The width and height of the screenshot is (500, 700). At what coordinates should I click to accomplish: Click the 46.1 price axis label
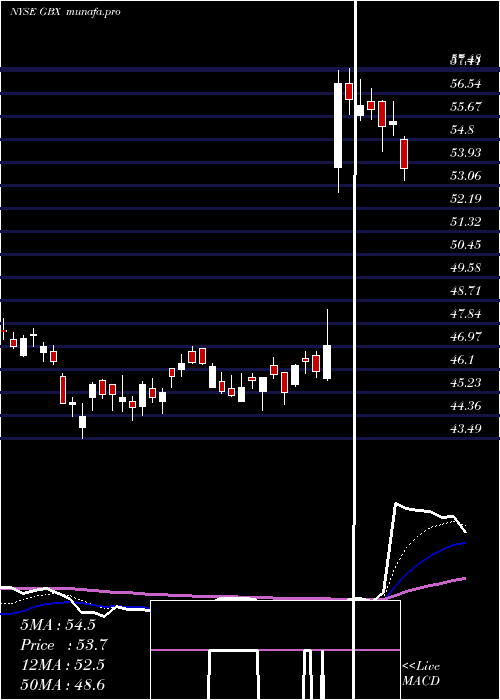462,359
